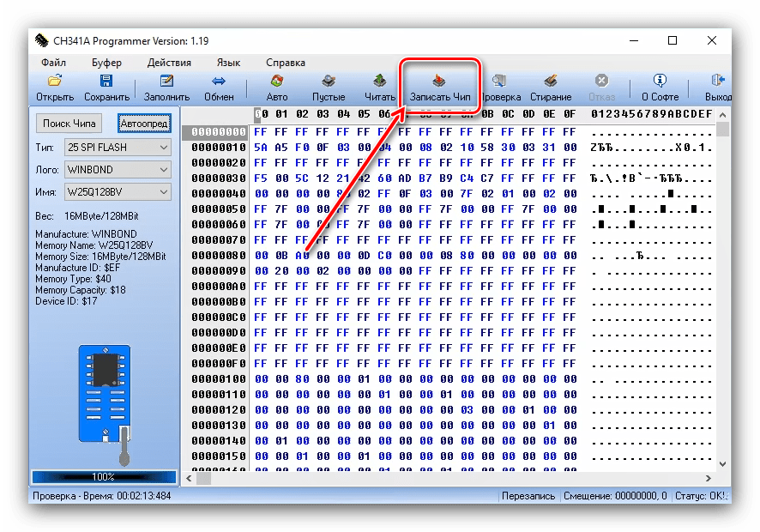Open the Файл menu

[53, 63]
